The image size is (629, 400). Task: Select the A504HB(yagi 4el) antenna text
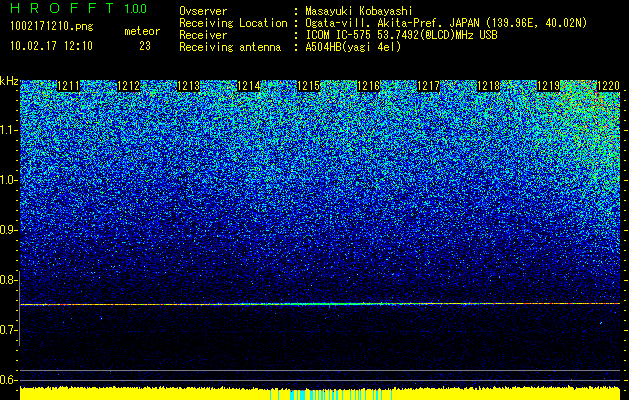tap(353, 47)
